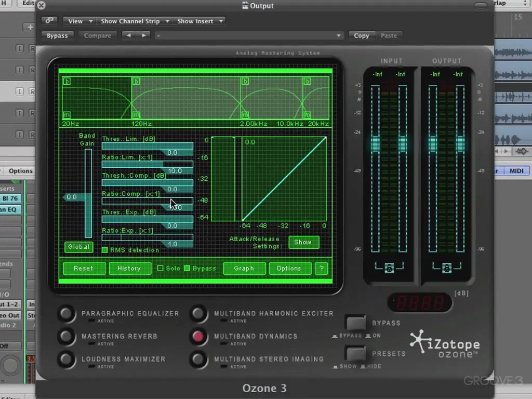Viewport: 532px width, 399px height.
Task: Click the plus button in Logic window
Action: pyautogui.click(x=30, y=28)
